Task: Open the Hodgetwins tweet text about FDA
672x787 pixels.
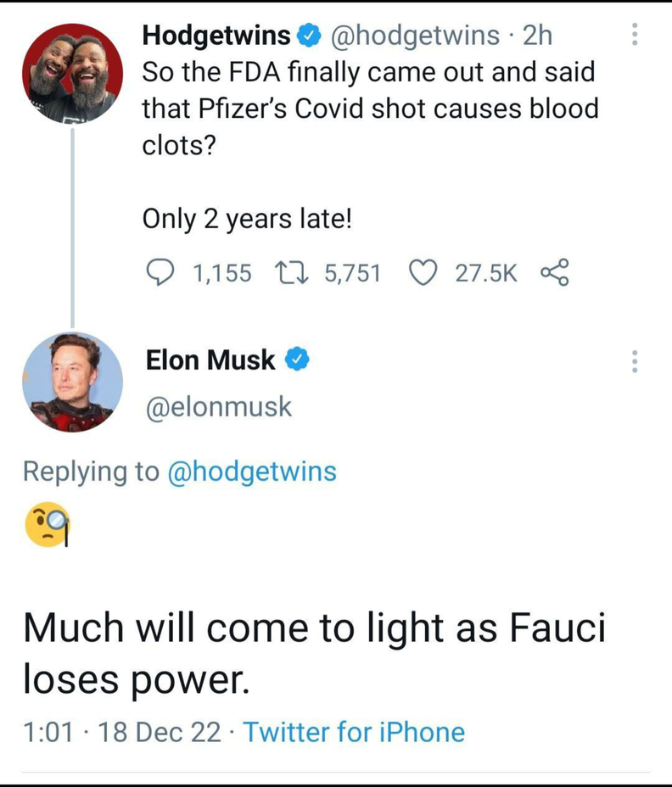Action: tap(370, 108)
